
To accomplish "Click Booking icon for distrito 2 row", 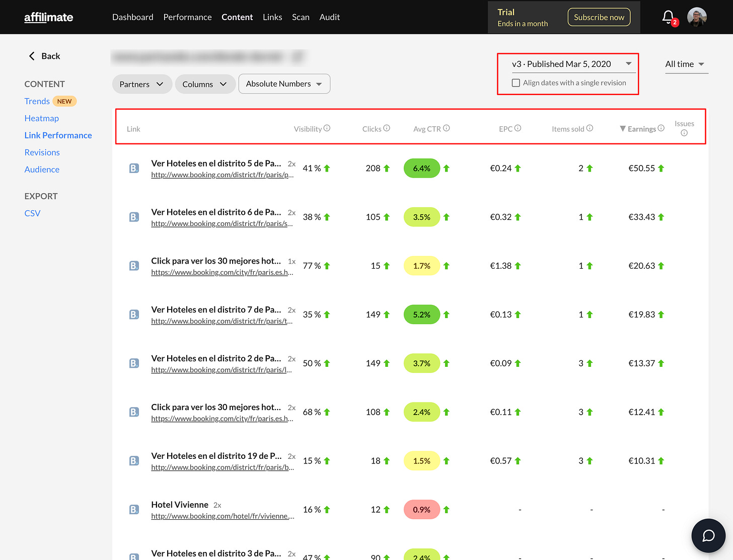I will point(134,363).
